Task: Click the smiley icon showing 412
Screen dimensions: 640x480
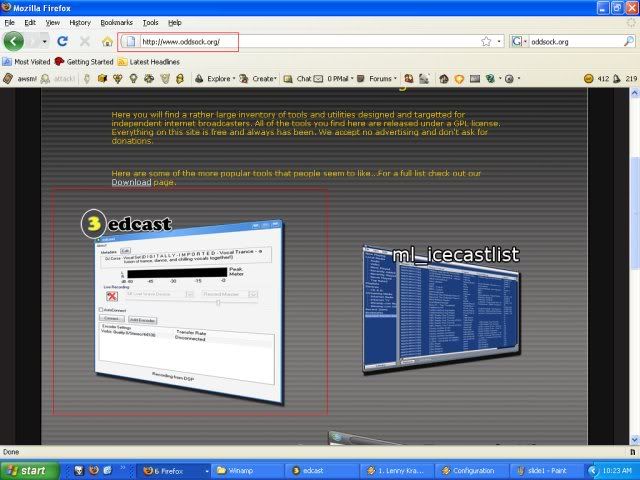Action: [589, 78]
